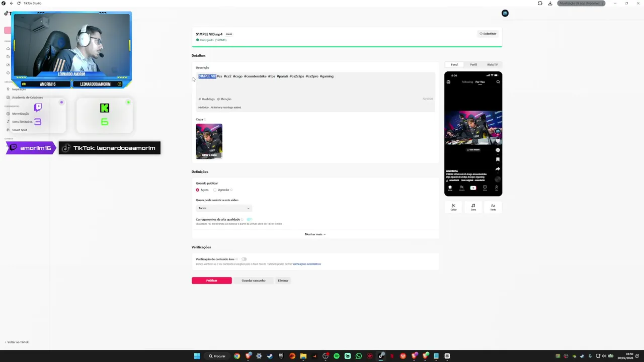Click the download icon in title bar
The image size is (644, 362).
550,3
